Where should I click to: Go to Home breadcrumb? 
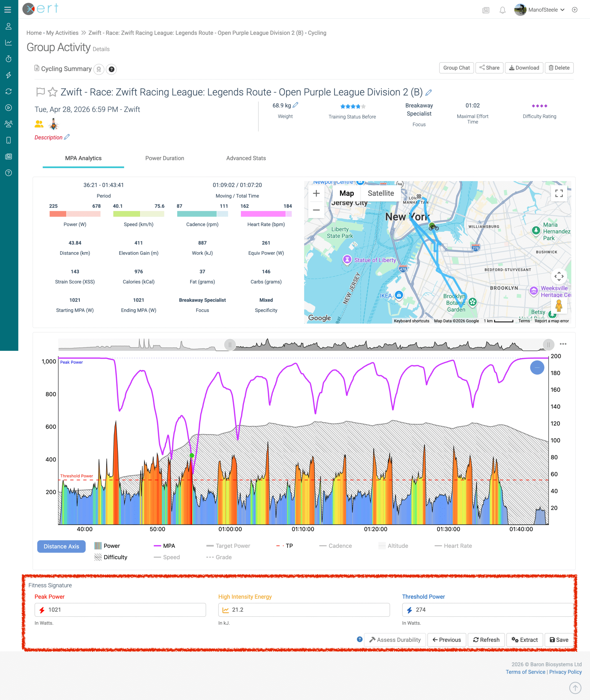point(34,33)
